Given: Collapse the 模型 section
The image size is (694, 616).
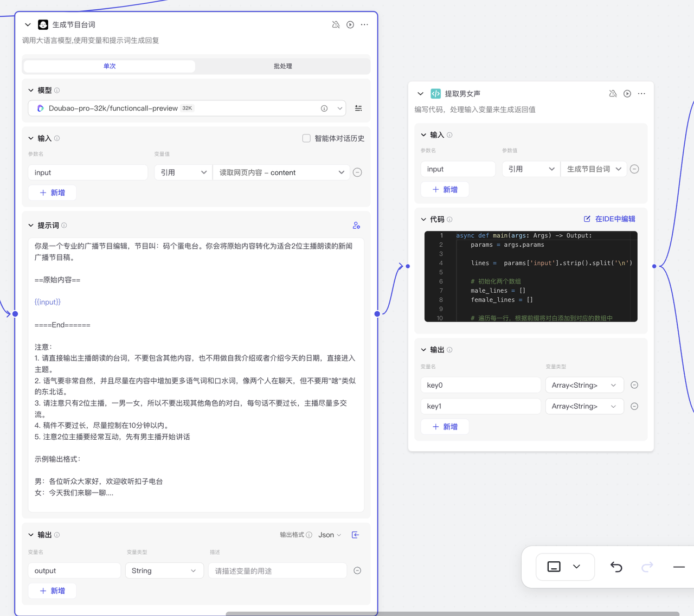Looking at the screenshot, I should [31, 91].
